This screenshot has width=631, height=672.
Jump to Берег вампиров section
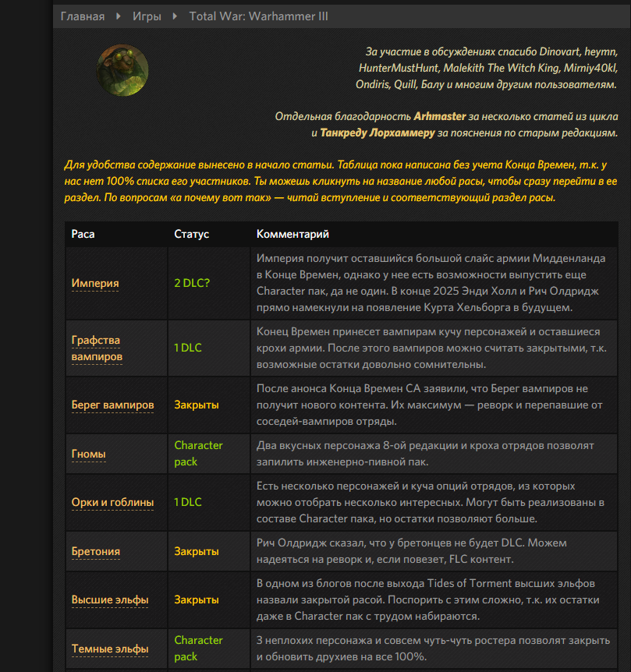[113, 405]
